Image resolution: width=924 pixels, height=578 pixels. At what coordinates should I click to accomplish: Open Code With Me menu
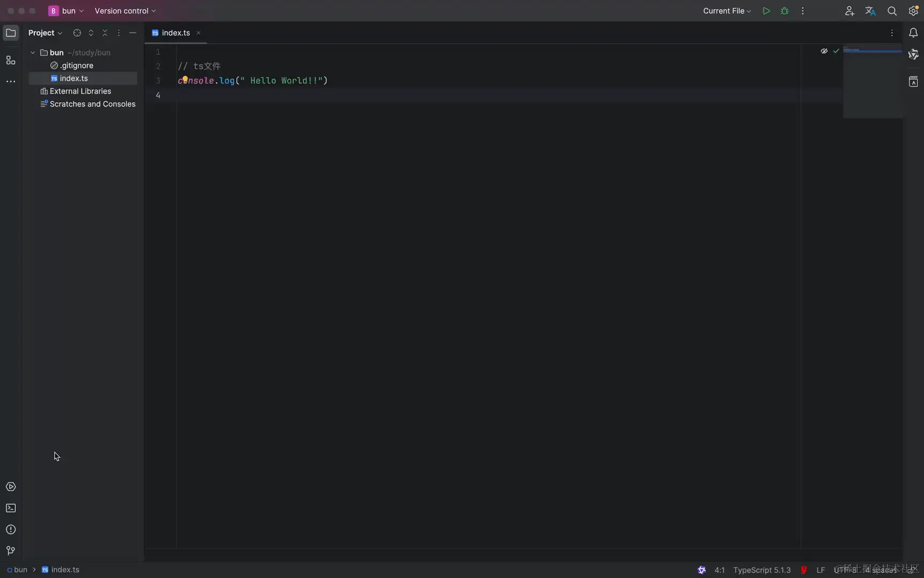pos(849,11)
